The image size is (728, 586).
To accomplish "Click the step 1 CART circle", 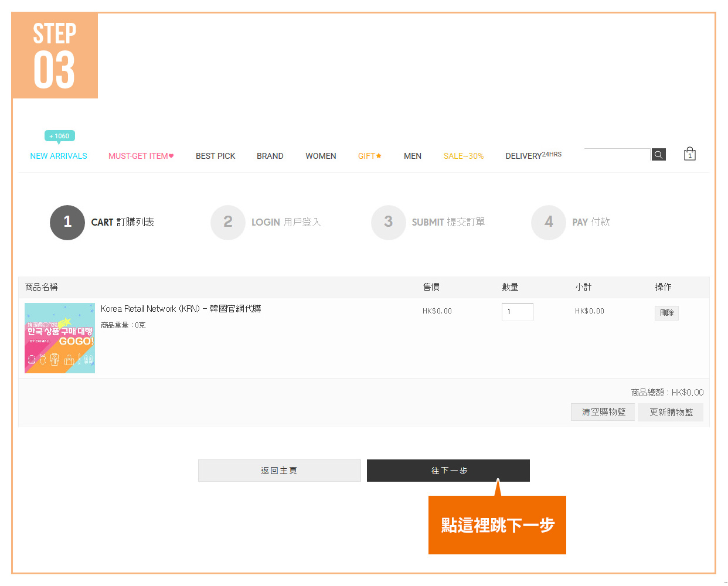I will [67, 222].
